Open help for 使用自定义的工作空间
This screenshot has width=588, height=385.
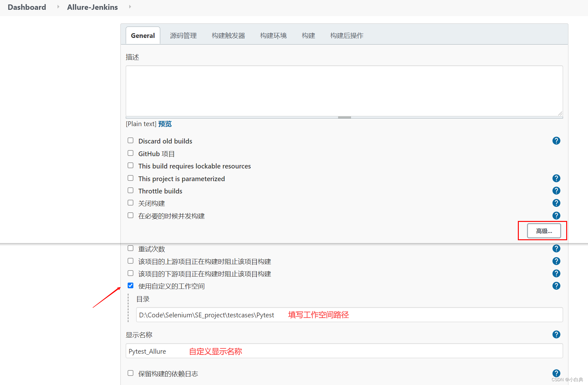[x=556, y=286]
